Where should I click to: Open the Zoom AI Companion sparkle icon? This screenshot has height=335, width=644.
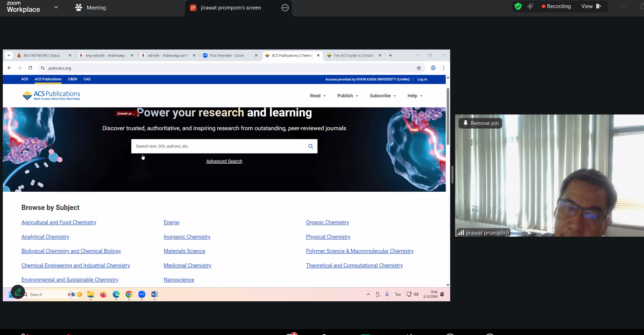point(530,6)
